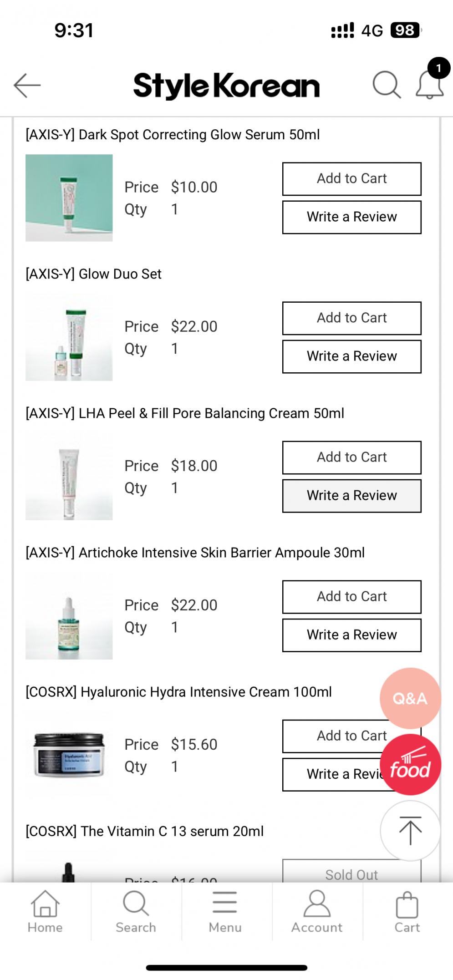Add Dark Spot Correcting Glow Serum to cart
The image size is (453, 980).
[x=351, y=179]
